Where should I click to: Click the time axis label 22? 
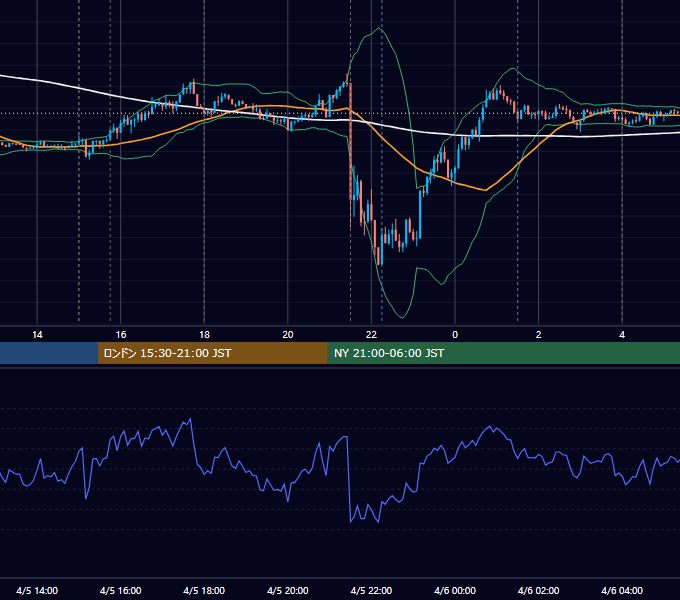(x=372, y=335)
